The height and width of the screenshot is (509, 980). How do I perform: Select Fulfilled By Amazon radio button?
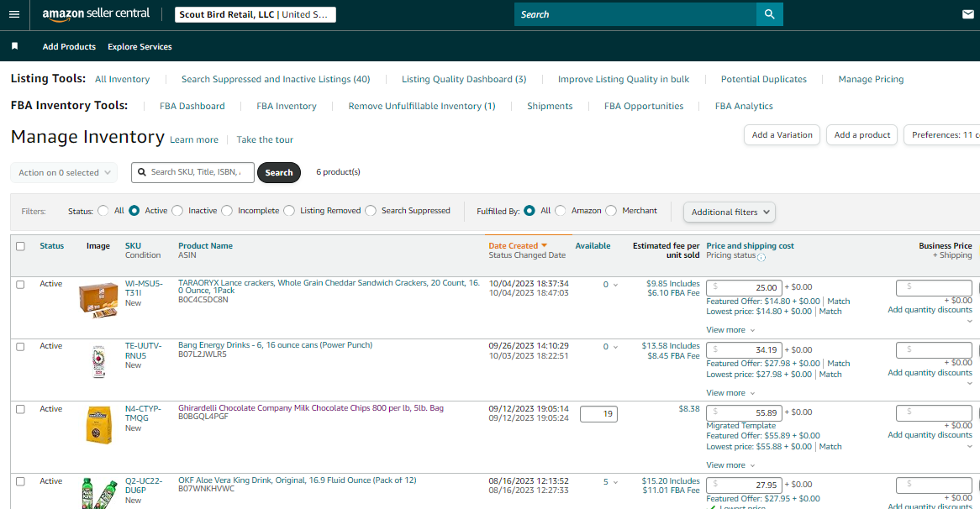tap(561, 211)
